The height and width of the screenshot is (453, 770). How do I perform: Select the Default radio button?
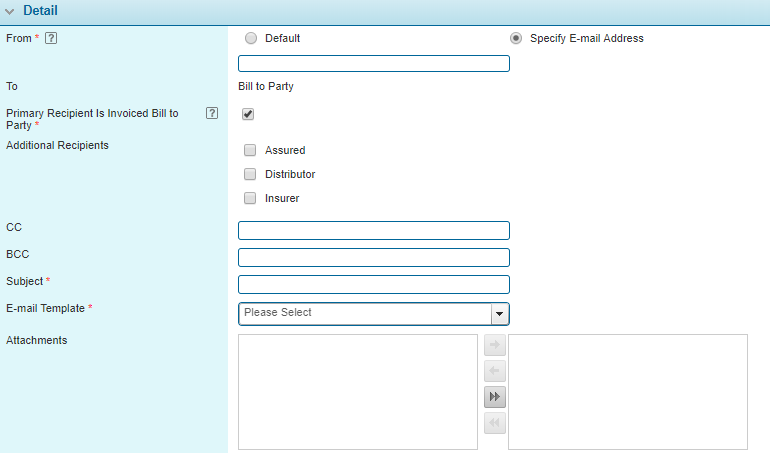pyautogui.click(x=250, y=39)
